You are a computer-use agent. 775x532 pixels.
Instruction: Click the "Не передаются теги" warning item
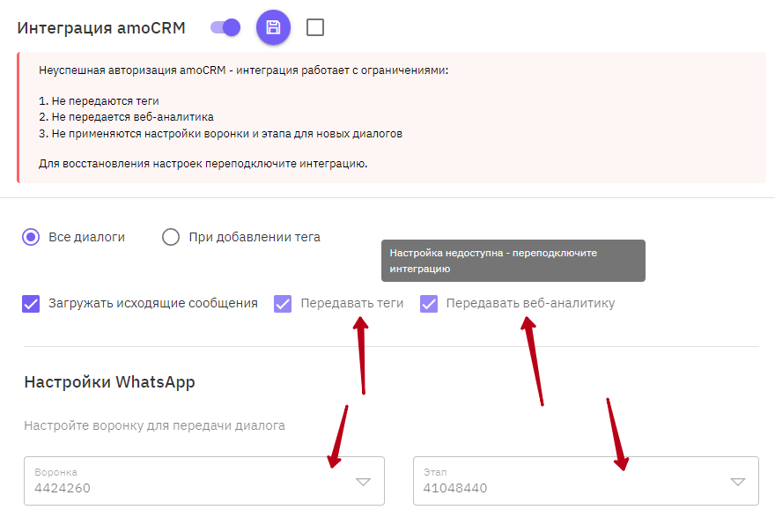point(99,101)
